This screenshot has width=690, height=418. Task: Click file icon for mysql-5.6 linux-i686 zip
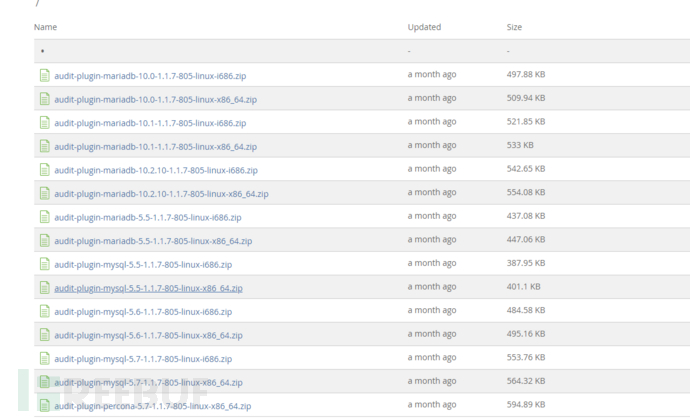(44, 312)
